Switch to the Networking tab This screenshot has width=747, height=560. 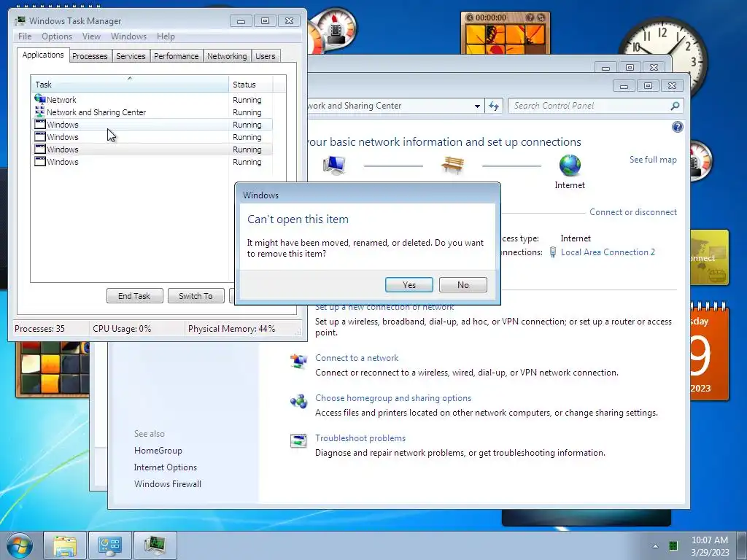pyautogui.click(x=227, y=56)
